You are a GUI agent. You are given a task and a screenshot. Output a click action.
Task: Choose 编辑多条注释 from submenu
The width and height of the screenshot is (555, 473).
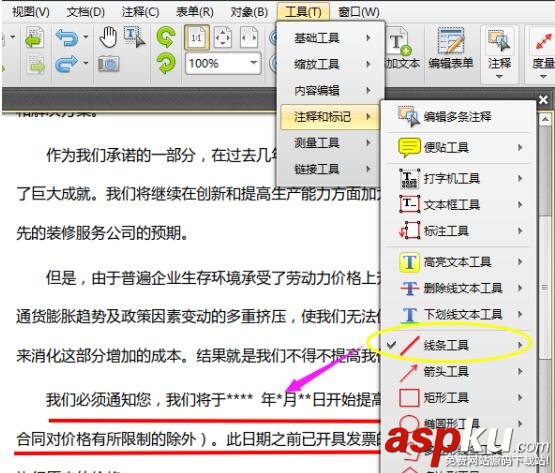coord(459,116)
